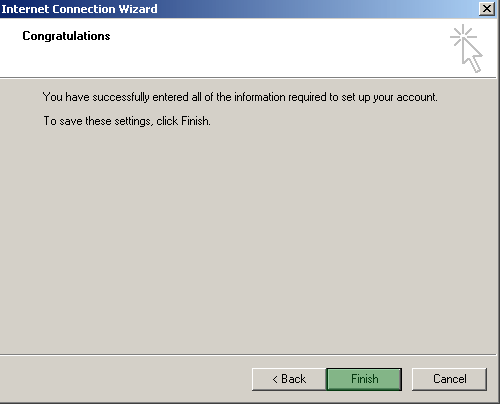Select the Congratulations heading
The height and width of the screenshot is (404, 500).
coord(66,36)
